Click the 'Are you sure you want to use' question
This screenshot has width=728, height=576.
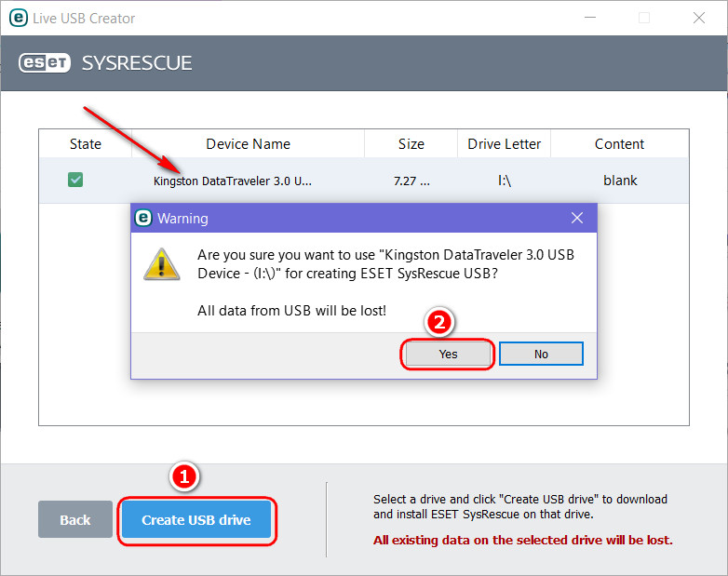385,264
